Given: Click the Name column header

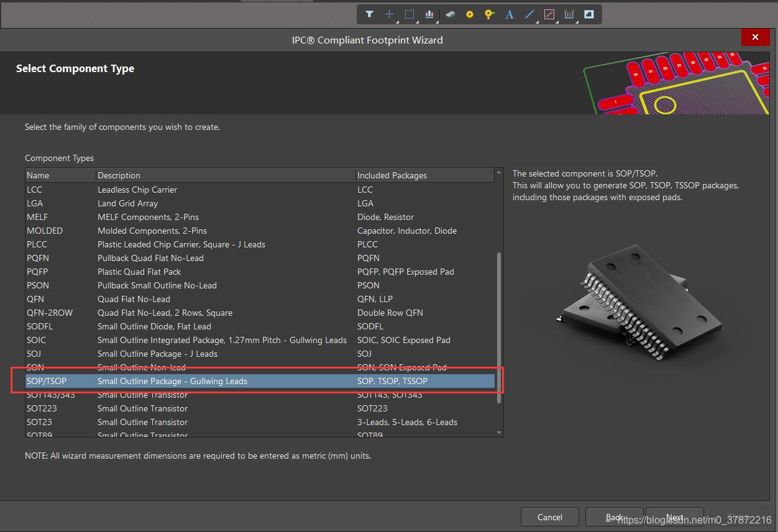Looking at the screenshot, I should (60, 175).
